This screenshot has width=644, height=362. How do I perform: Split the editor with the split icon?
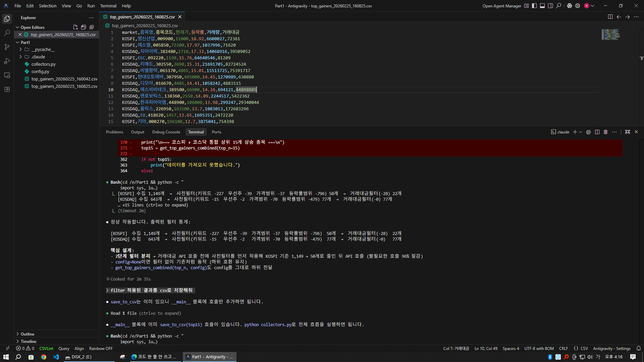(x=610, y=17)
